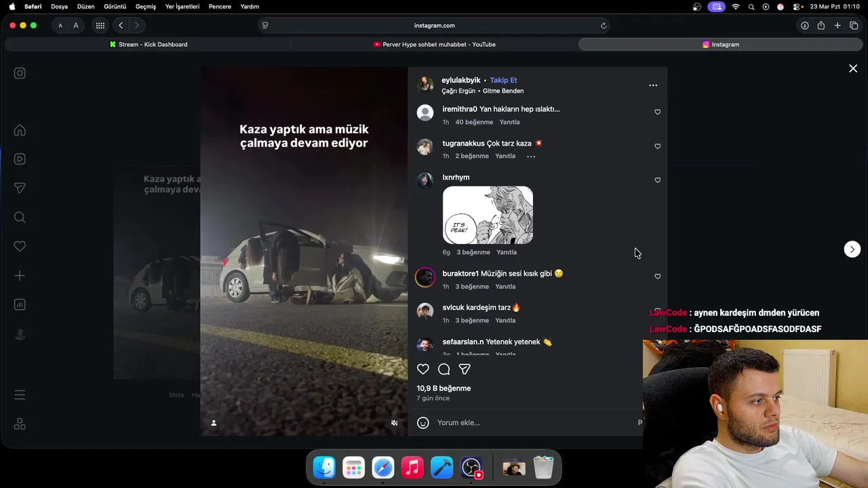Image resolution: width=868 pixels, height=488 pixels.
Task: Increase text size large A button
Action: point(76,26)
